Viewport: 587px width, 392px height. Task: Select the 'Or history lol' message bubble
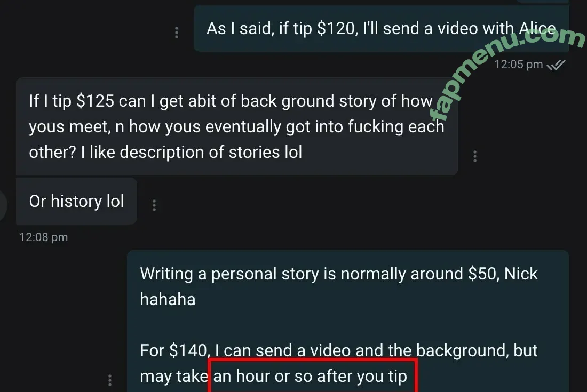tap(76, 201)
